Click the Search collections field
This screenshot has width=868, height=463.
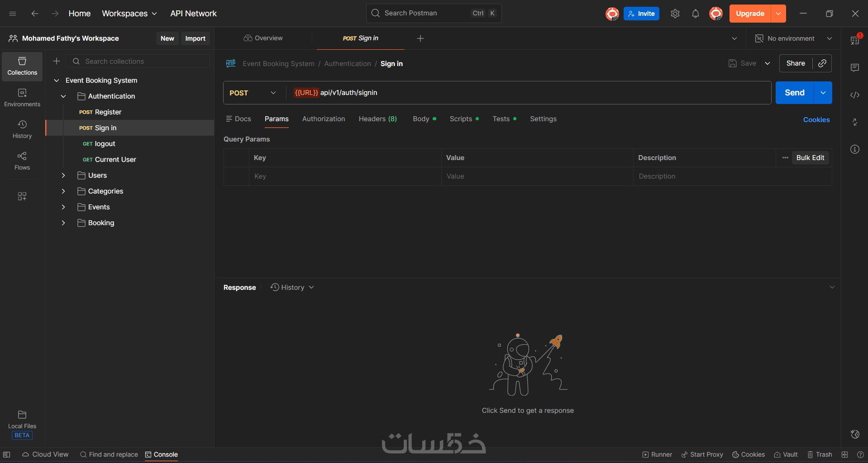(x=138, y=61)
